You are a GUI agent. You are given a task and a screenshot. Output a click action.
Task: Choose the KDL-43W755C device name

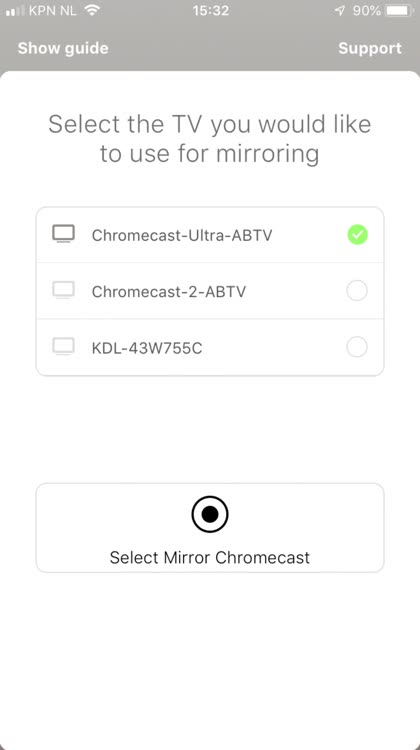point(147,348)
